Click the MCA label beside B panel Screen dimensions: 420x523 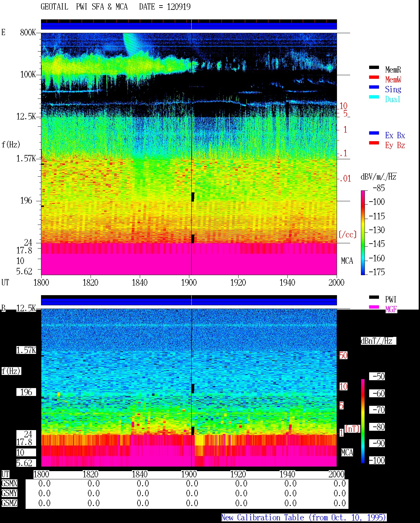pos(347,453)
